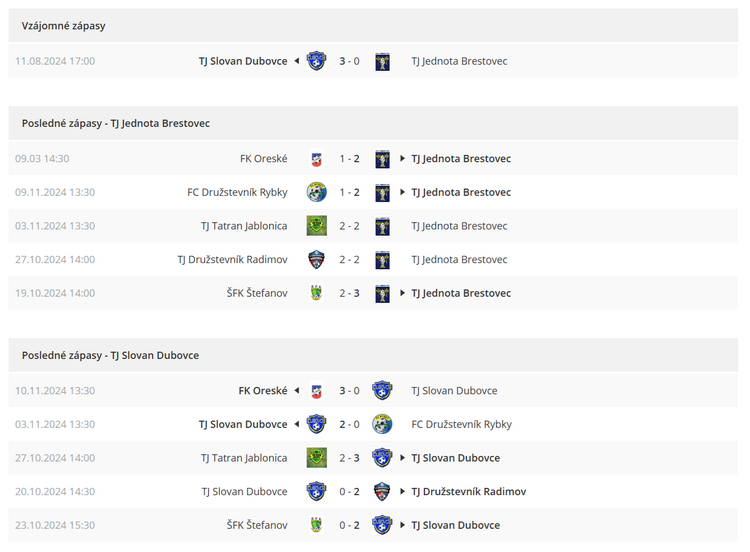Click FC Družstevník Rybky crest in 2-0 match
Viewport: 750px width, 552px height.
pyautogui.click(x=382, y=424)
